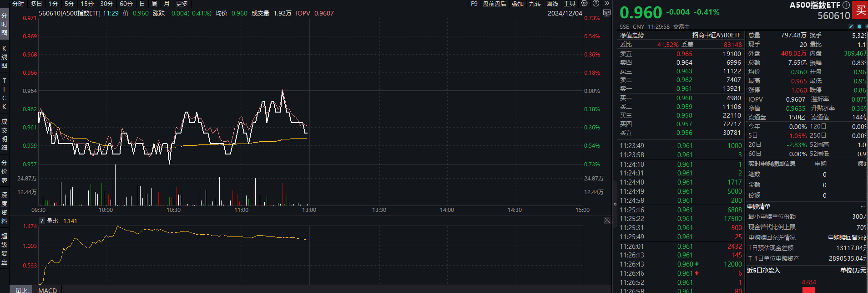Toggle 盘前盘后 pre/post market display

tap(495, 4)
